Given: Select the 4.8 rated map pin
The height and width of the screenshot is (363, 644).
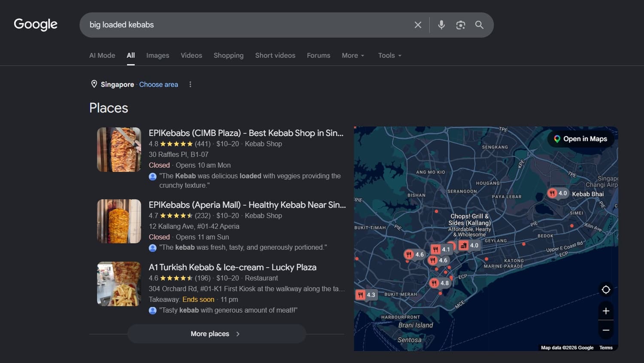Looking at the screenshot, I should click(x=439, y=283).
